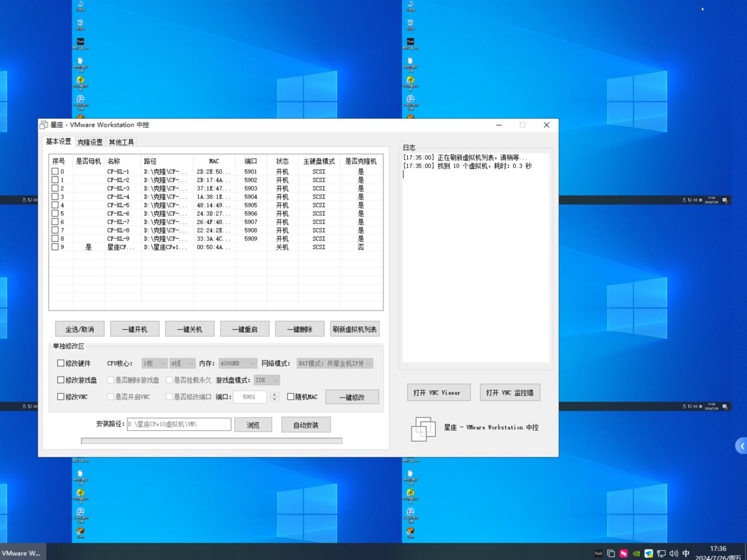Click the MAC cell starting 1A:38:1E

pos(214,196)
